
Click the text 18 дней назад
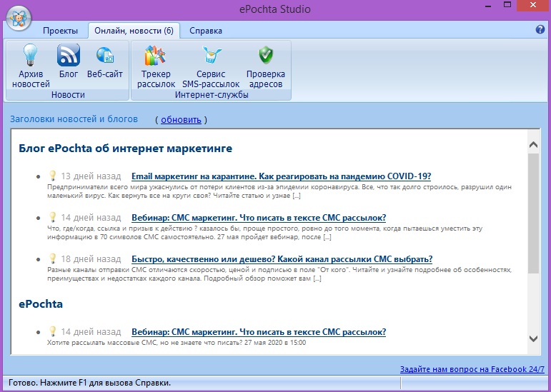tap(91, 259)
